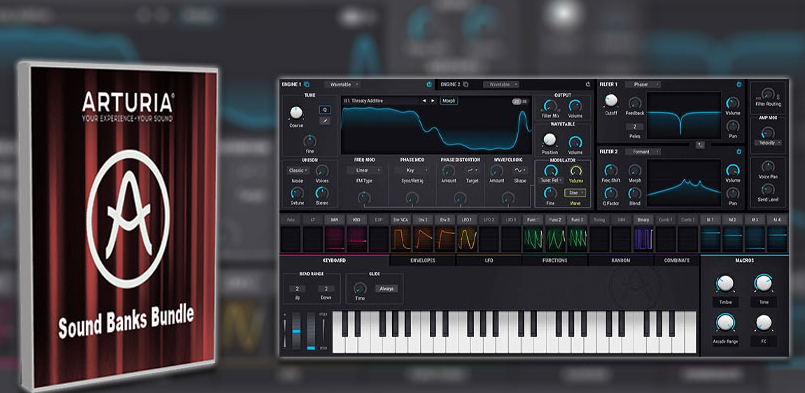Viewport: 805px width, 393px height.
Task: Switch to the Keyboard tab
Action: tap(334, 260)
